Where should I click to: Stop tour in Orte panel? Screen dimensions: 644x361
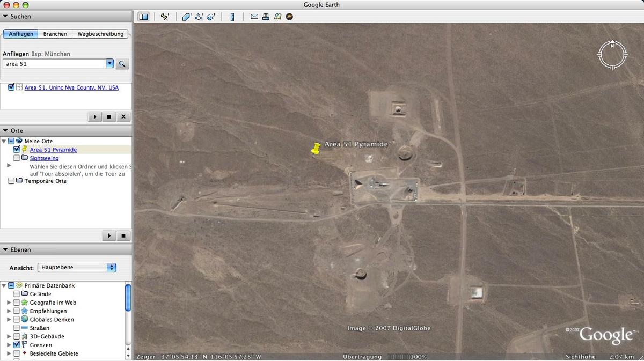[x=123, y=235]
